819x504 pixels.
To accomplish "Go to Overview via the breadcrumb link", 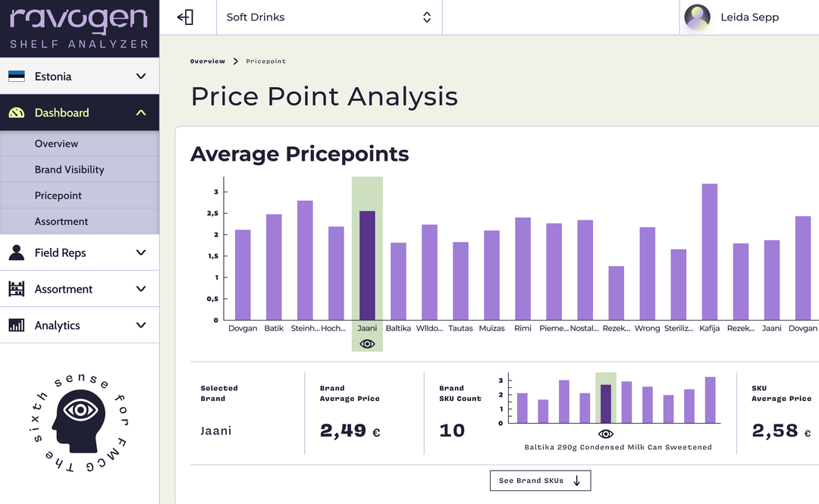I will click(x=207, y=61).
